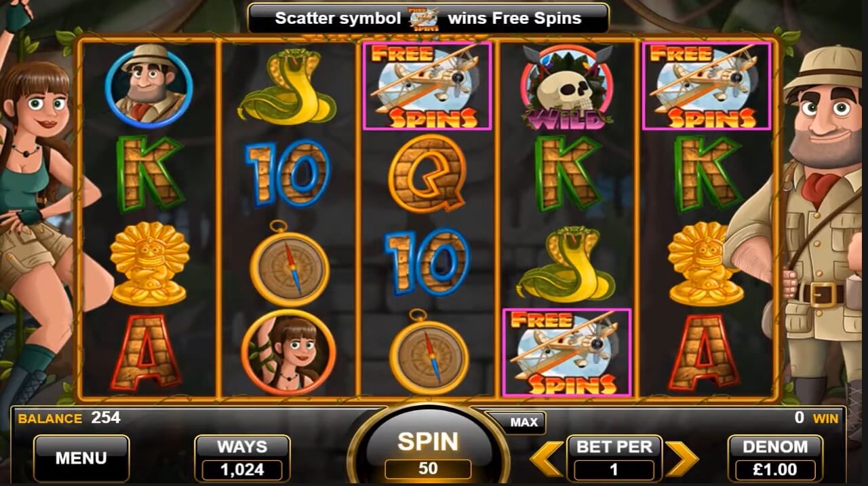Click the BET PER value field

[x=614, y=469]
